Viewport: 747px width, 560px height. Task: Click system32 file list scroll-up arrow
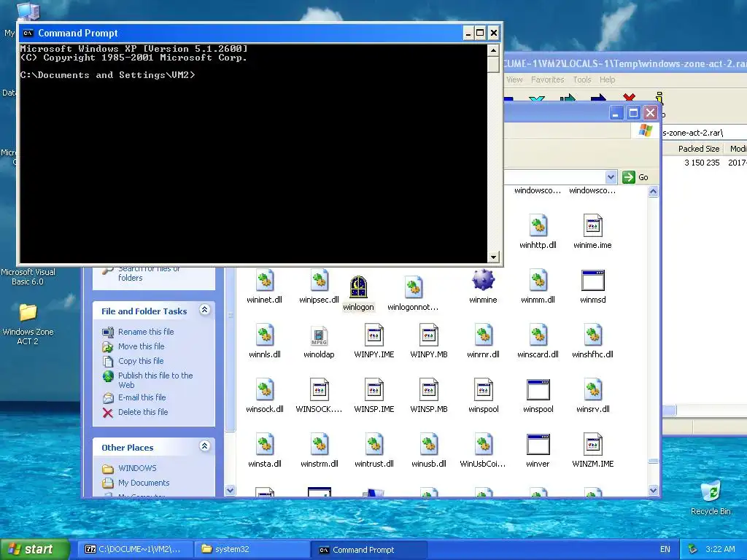pyautogui.click(x=653, y=192)
